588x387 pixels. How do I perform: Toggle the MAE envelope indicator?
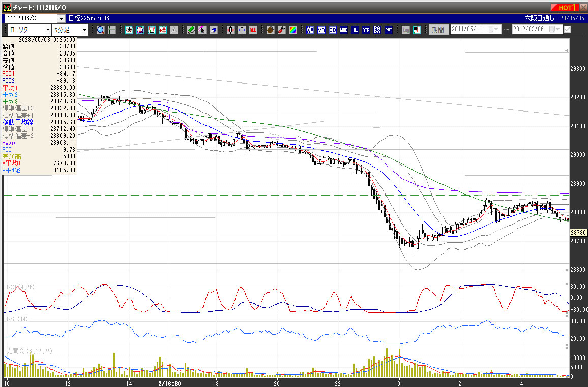(344, 30)
